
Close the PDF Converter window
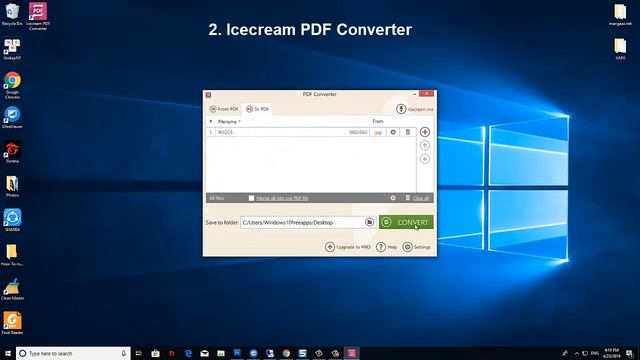pyautogui.click(x=427, y=93)
